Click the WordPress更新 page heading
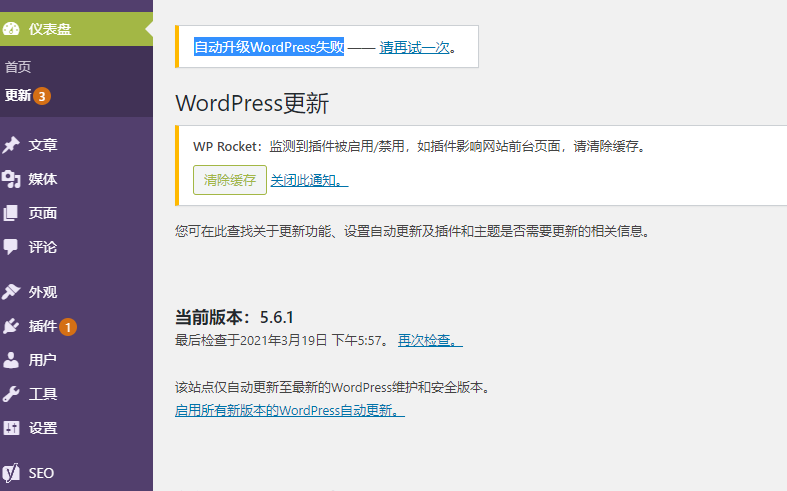The image size is (787, 491). pos(252,103)
